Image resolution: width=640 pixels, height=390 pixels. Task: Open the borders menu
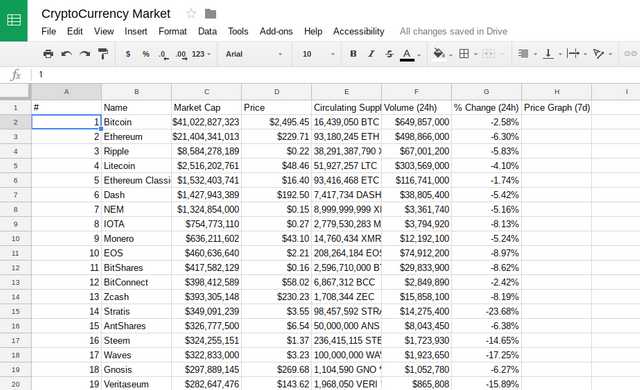point(464,54)
